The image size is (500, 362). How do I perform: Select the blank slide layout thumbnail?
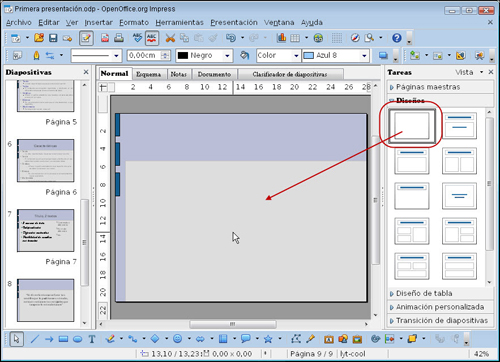click(x=412, y=126)
